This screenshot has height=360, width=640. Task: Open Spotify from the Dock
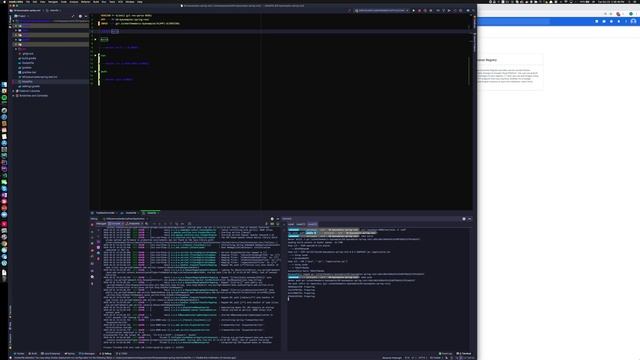tap(4, 98)
